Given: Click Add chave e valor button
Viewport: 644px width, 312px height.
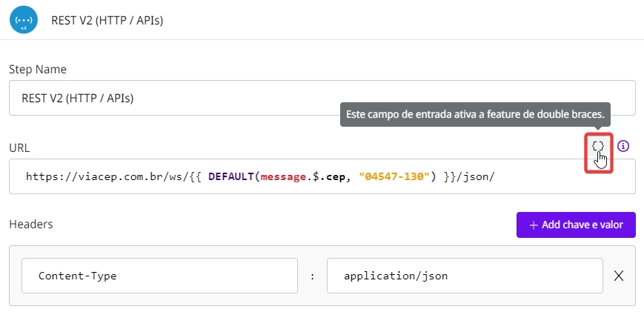Looking at the screenshot, I should tap(576, 225).
